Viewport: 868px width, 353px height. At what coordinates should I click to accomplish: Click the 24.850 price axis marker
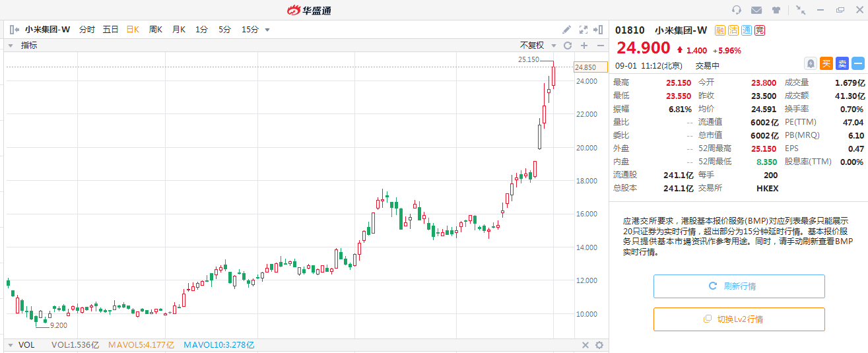pos(590,67)
